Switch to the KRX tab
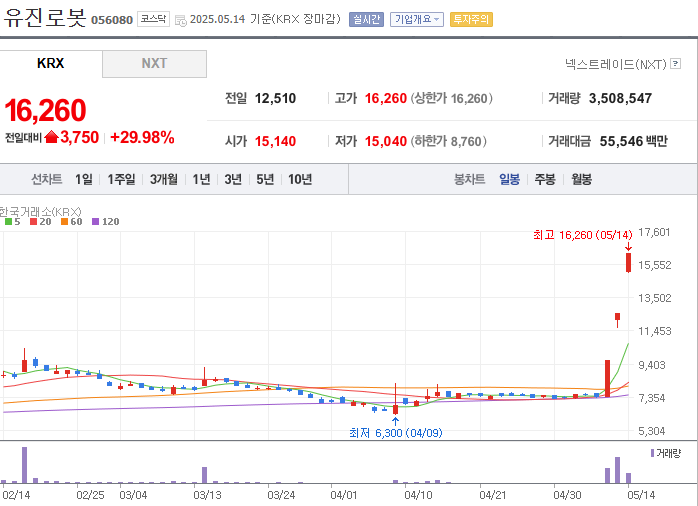The width and height of the screenshot is (698, 506). [x=51, y=64]
